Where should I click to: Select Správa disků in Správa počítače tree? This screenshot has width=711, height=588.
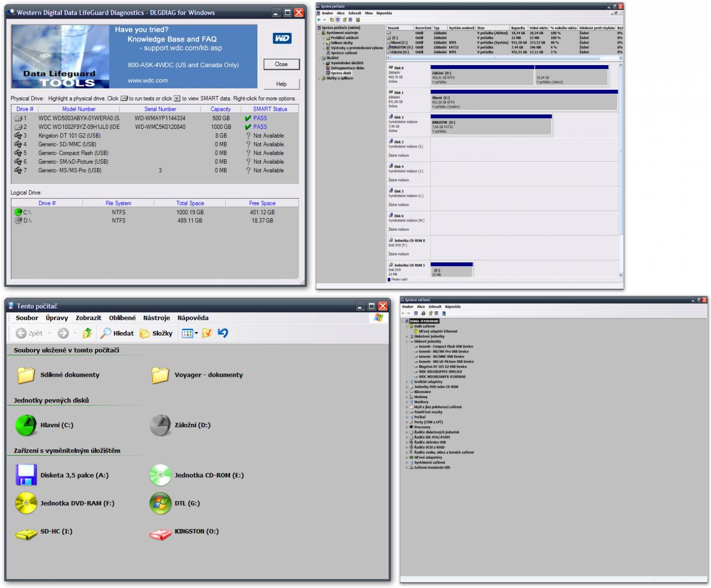coord(340,73)
